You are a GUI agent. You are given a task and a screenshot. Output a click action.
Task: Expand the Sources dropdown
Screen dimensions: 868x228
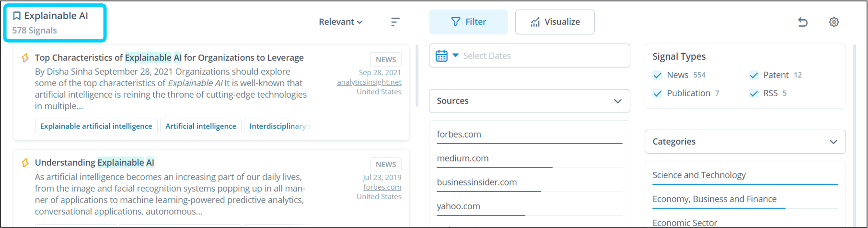[529, 101]
